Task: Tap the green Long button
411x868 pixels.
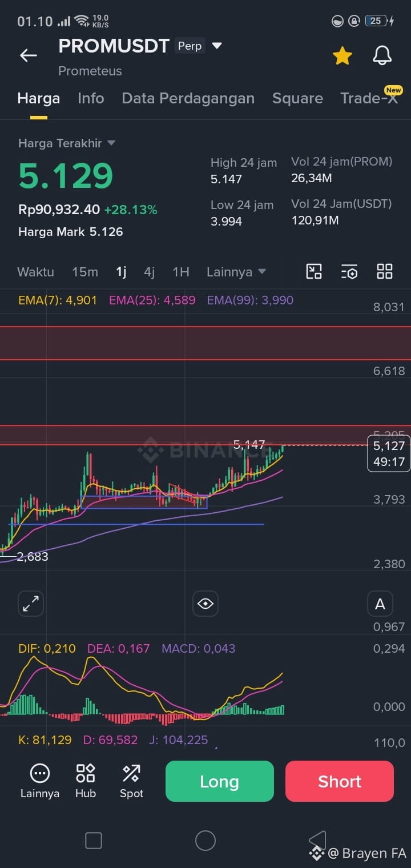Action: pyautogui.click(x=220, y=781)
